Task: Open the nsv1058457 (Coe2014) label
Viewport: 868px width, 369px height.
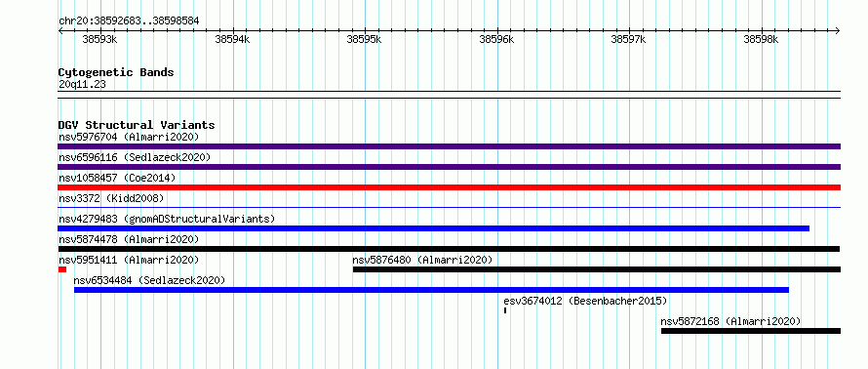Action: pyautogui.click(x=117, y=178)
